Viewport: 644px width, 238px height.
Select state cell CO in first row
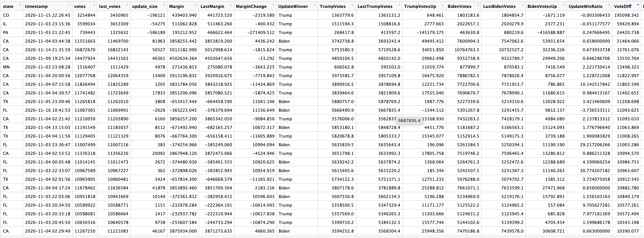[6, 15]
